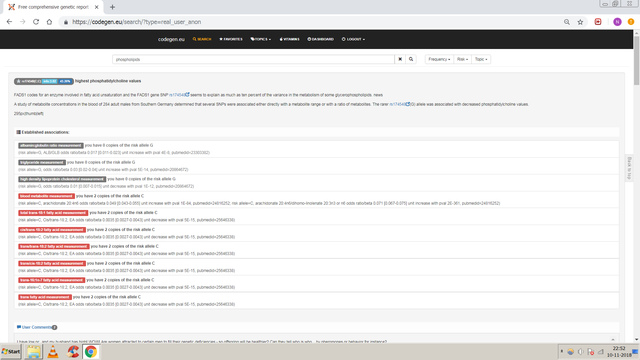Click trans/cis-18:2 fatty acid measurement tag
The image size is (640, 360).
[52, 264]
